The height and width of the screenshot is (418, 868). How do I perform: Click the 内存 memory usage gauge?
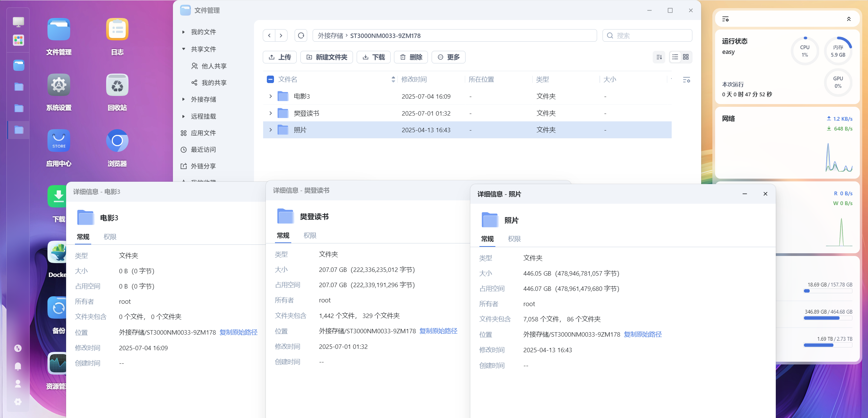click(838, 51)
